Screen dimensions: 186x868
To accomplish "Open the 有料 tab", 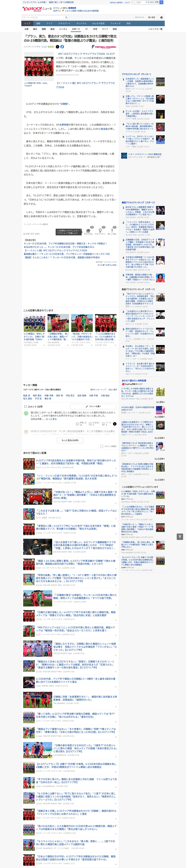I will coord(128,24).
